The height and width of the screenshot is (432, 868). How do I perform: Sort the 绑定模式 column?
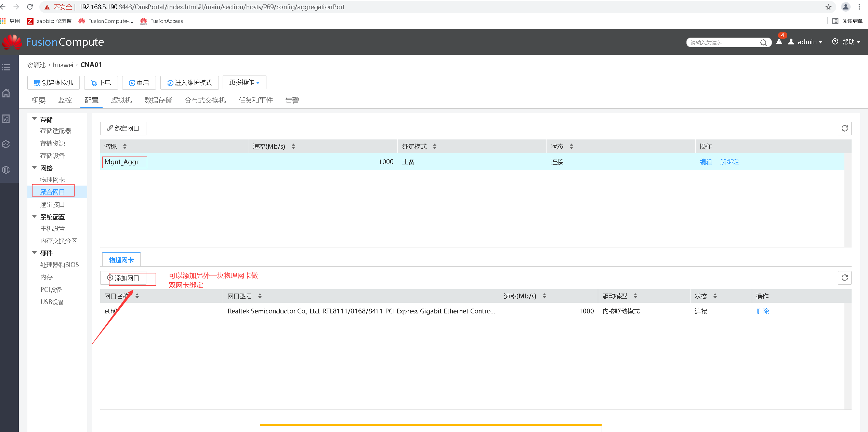pos(434,146)
